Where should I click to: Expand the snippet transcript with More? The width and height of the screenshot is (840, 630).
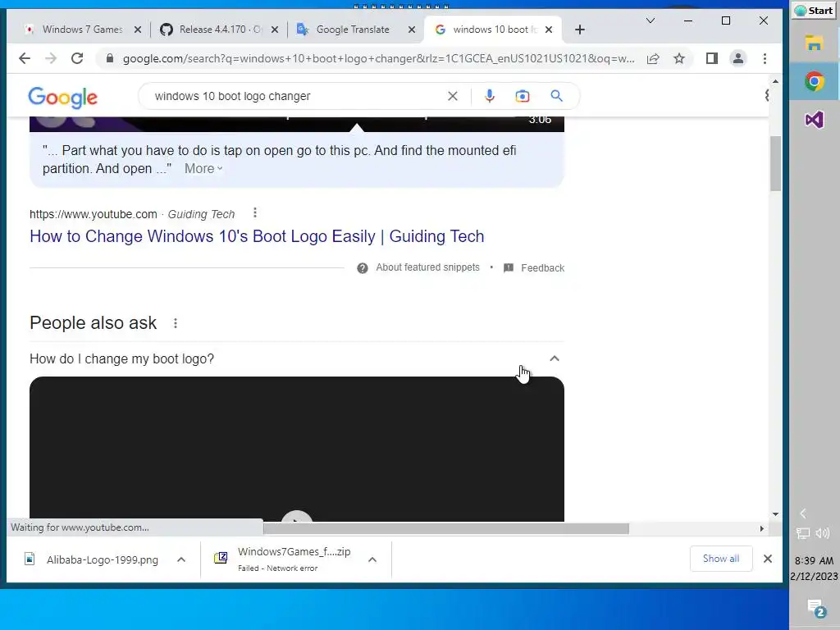[203, 168]
